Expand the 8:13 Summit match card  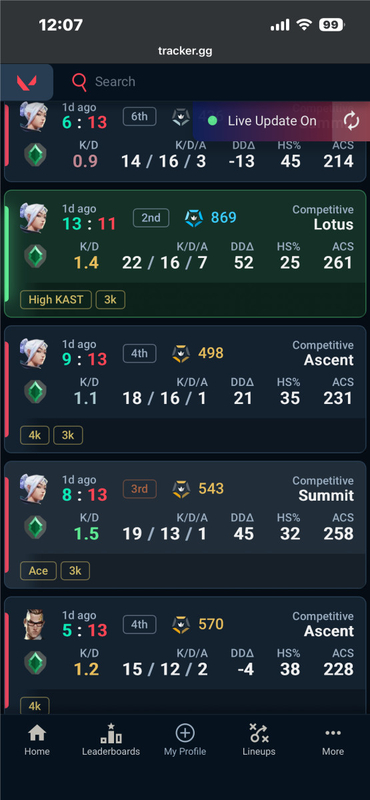click(185, 525)
